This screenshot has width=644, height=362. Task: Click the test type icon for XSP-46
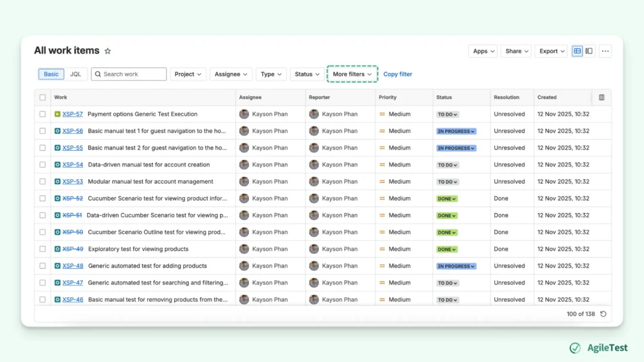(57, 300)
